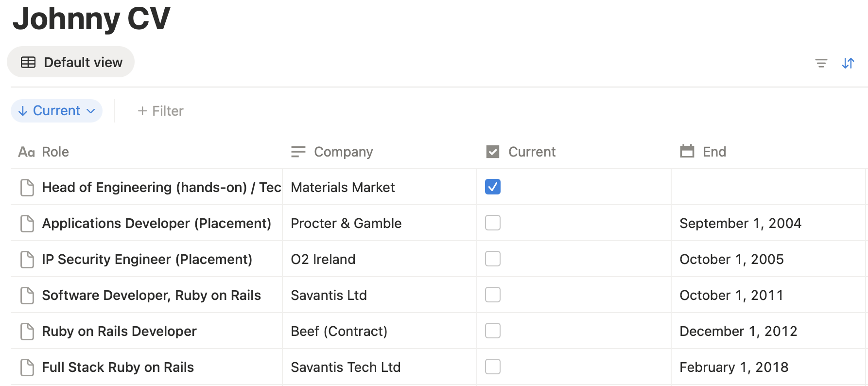Check the Current box for Procter & Gamble
The height and width of the screenshot is (386, 868).
492,223
